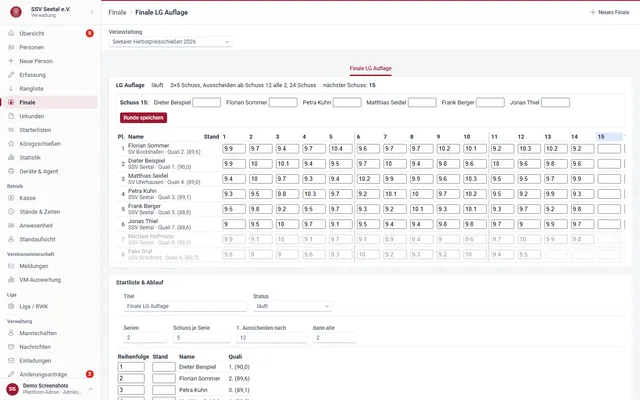Open the Starterlisten sidebar link
Viewport: 640px width, 400px height.
[49, 130]
